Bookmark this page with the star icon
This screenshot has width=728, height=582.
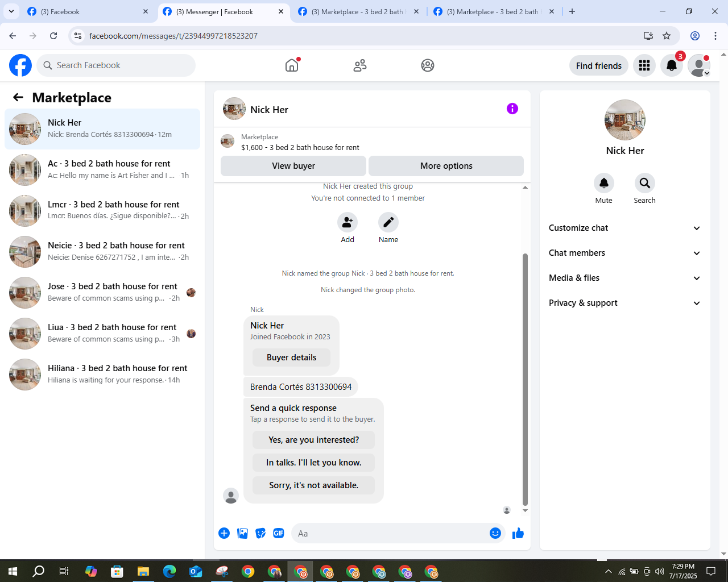[x=667, y=36]
